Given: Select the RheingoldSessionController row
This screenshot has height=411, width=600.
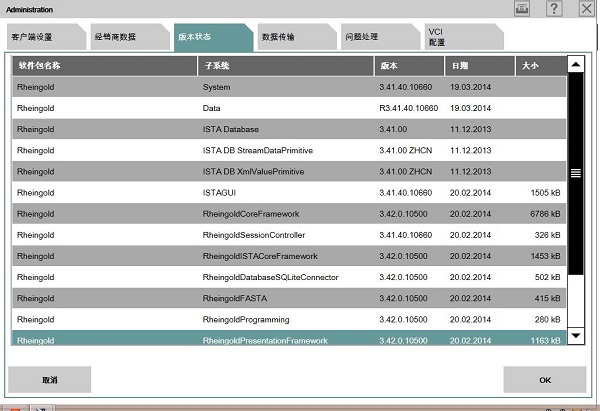Looking at the screenshot, I should [x=289, y=235].
